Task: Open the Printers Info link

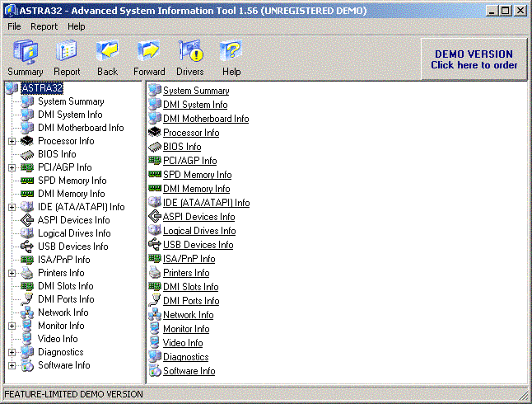Action: pos(186,273)
